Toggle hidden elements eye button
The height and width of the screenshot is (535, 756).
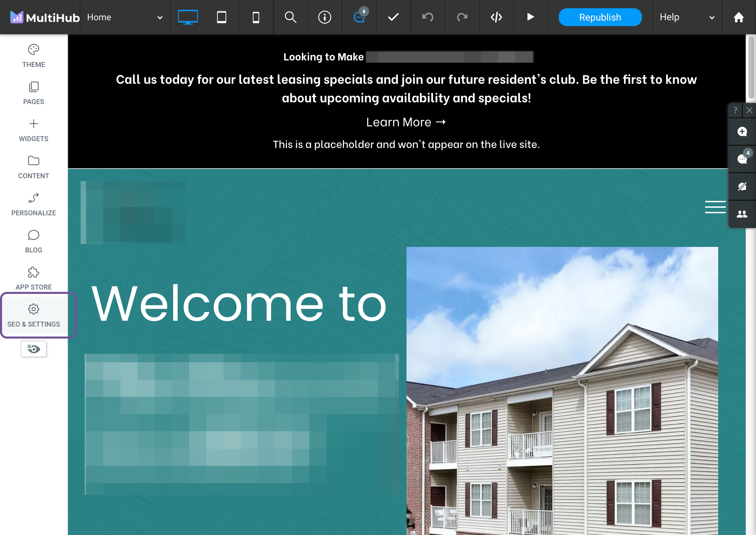tap(34, 349)
